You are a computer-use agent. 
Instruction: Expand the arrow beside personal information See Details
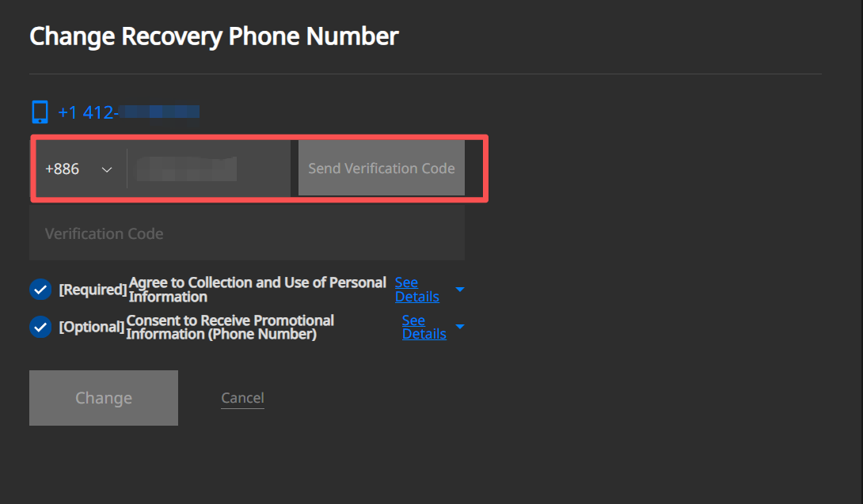pos(460,290)
